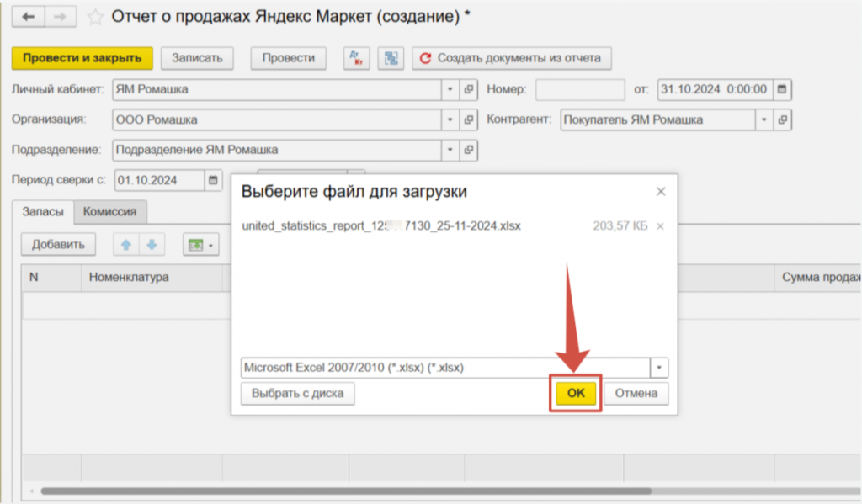Open calendar for Период сверки start date
Viewport: 862px width, 504px height.
pyautogui.click(x=214, y=180)
